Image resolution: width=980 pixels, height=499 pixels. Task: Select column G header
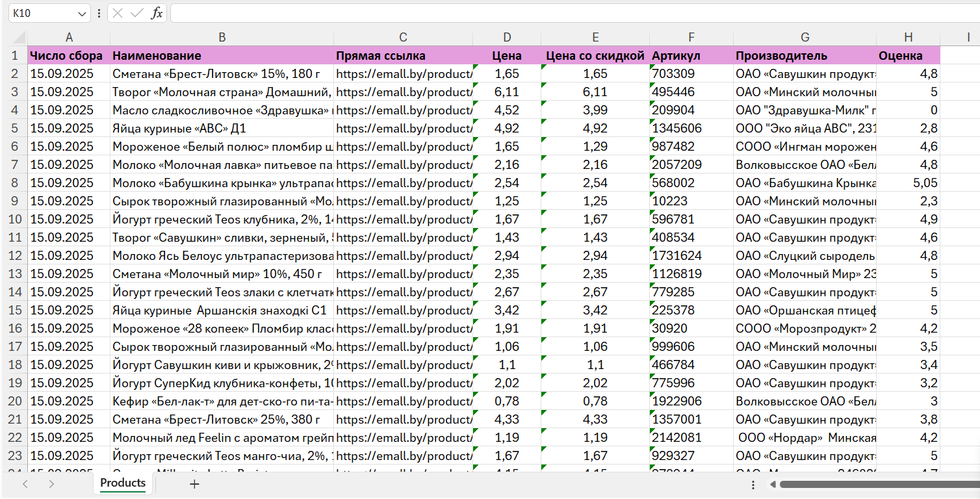point(805,37)
